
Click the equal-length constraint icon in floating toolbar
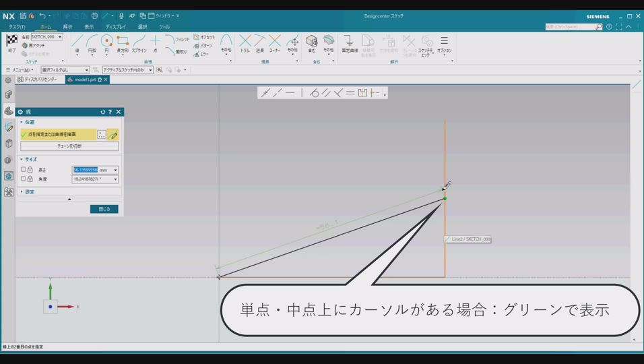[x=350, y=93]
